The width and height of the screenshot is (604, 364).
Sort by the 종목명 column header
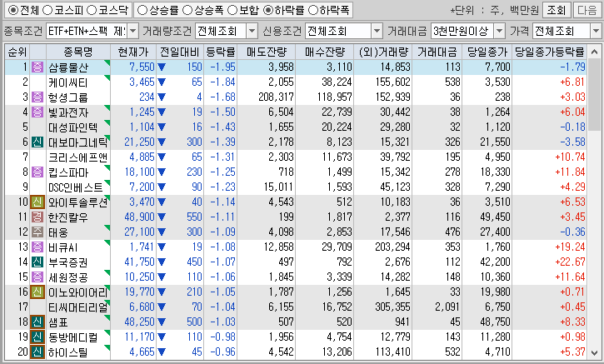pyautogui.click(x=78, y=52)
